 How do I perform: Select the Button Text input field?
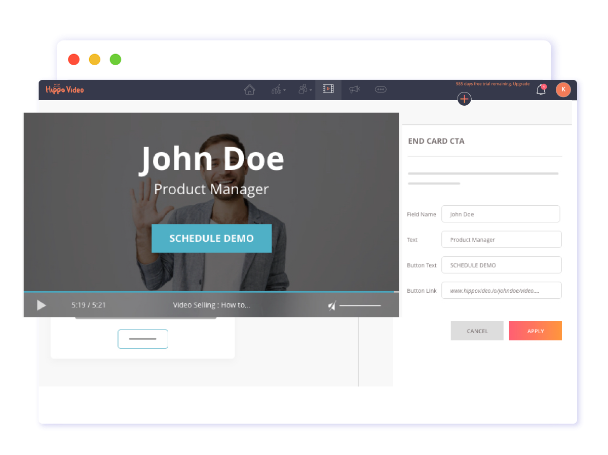tap(500, 265)
